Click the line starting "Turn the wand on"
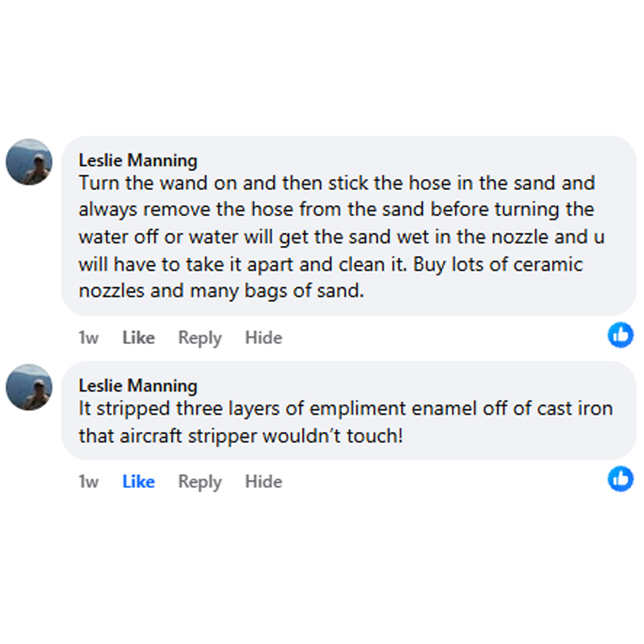Viewport: 644px width, 644px height. click(x=336, y=182)
